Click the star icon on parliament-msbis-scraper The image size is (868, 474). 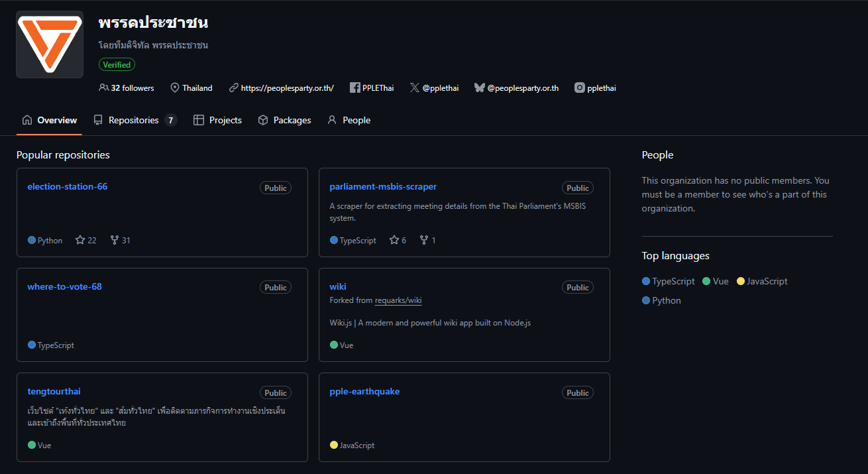(394, 240)
